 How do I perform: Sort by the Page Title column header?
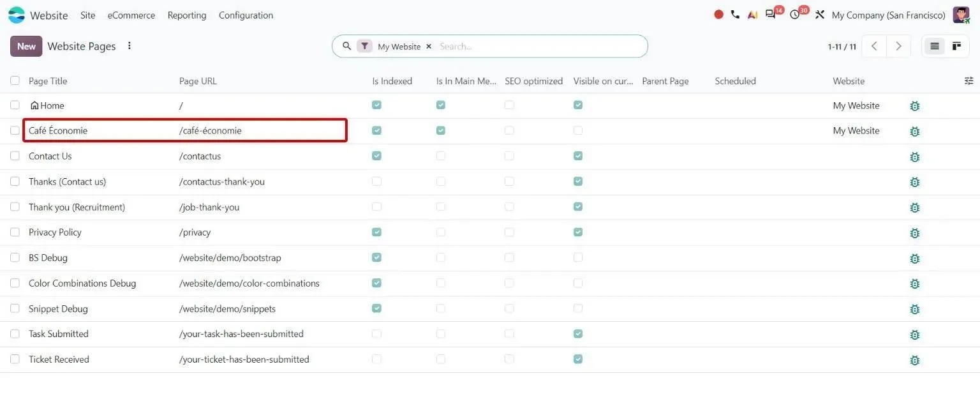[48, 81]
